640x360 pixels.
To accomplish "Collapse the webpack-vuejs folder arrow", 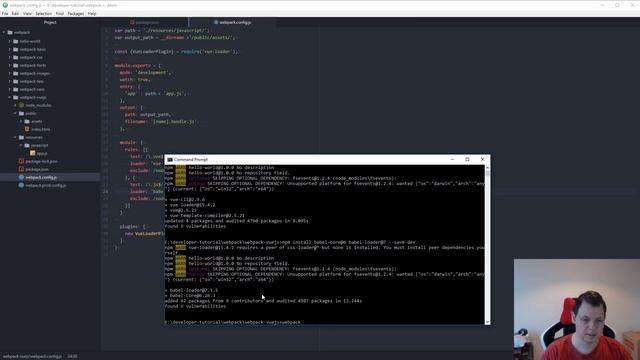I will [10, 98].
